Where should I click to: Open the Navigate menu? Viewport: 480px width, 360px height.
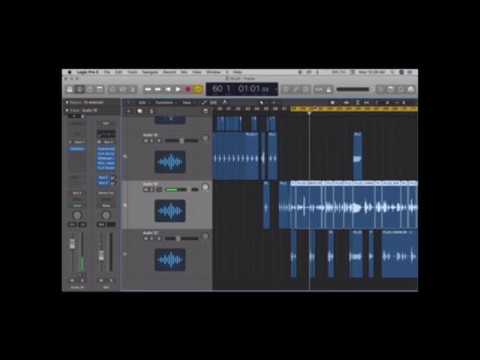(150, 72)
